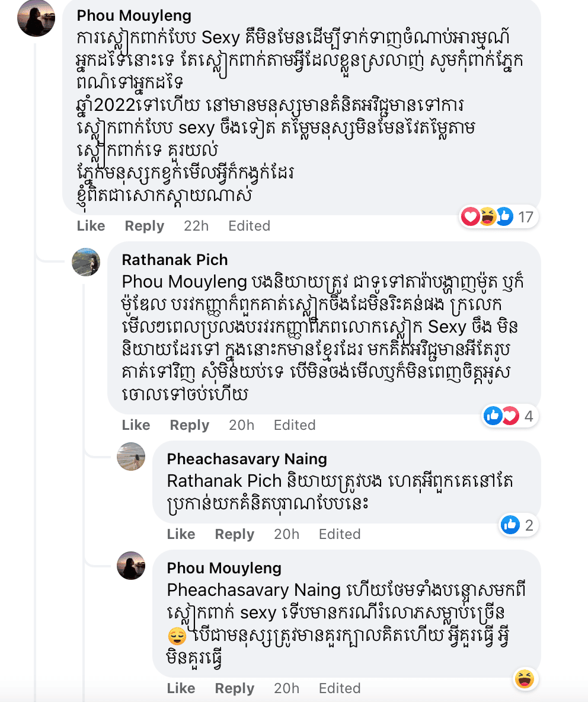Screen dimensions: 588x702
Task: Open Phou Mouyleng's avatar on the top comment
Action: tap(37, 18)
